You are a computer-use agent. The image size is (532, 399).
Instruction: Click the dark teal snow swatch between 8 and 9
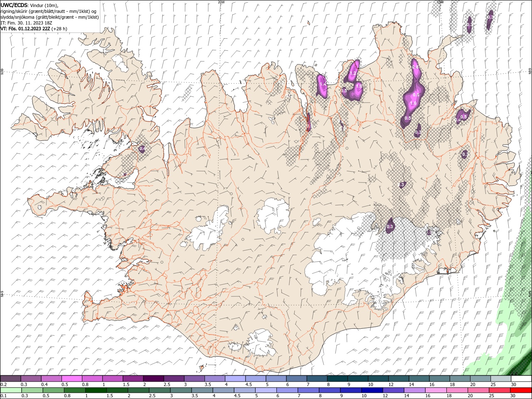click(x=337, y=379)
